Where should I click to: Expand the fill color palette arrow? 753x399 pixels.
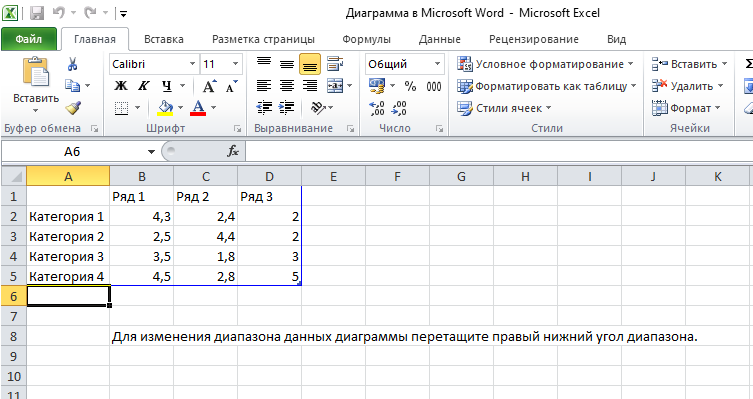click(x=181, y=108)
